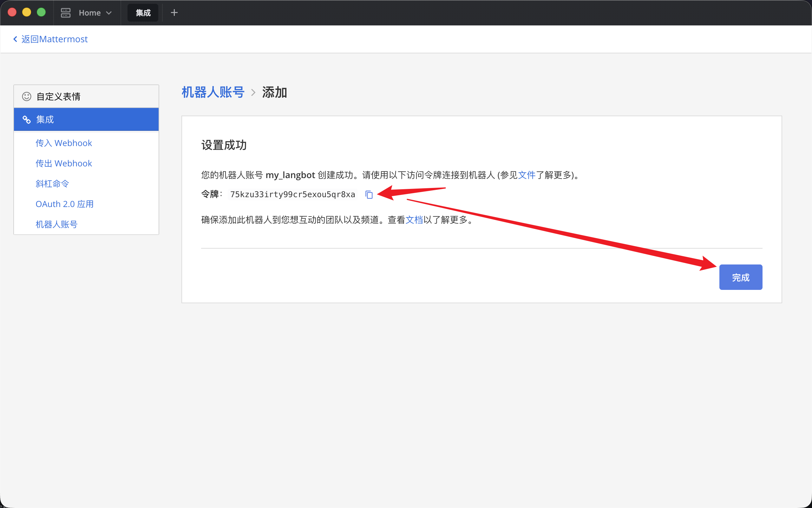
Task: Click the 设置成功 heading
Action: pyautogui.click(x=224, y=145)
